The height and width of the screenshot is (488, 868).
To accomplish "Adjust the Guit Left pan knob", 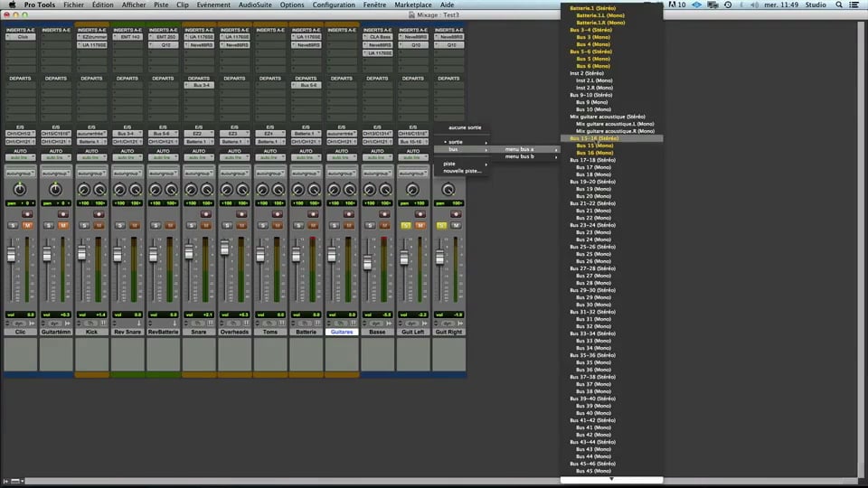I will [x=412, y=190].
